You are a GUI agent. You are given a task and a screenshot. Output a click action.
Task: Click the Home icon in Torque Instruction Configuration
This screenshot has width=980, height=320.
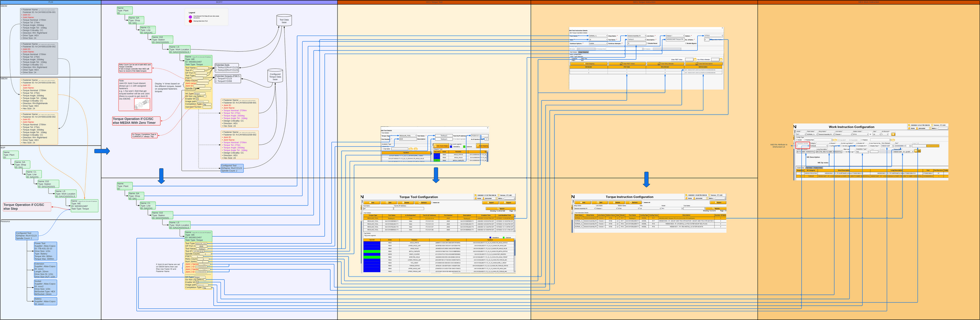tap(687, 198)
